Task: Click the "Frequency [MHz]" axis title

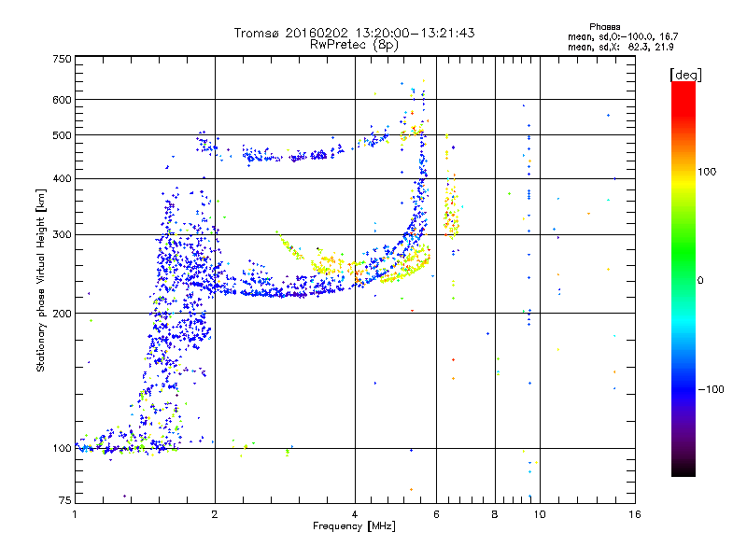Action: pyautogui.click(x=354, y=526)
